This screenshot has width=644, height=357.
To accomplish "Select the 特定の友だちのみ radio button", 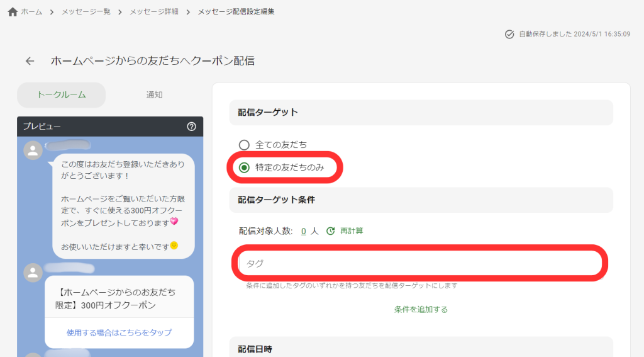I will click(244, 167).
